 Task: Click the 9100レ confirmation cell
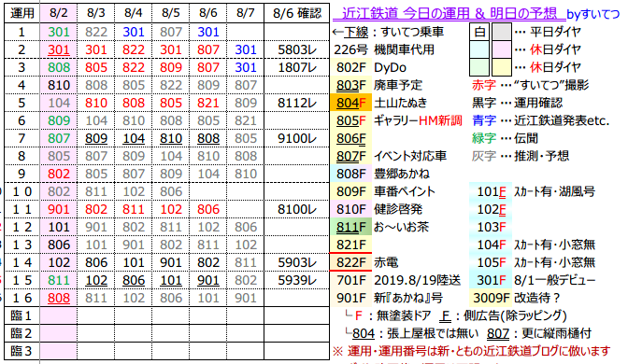coord(297,138)
